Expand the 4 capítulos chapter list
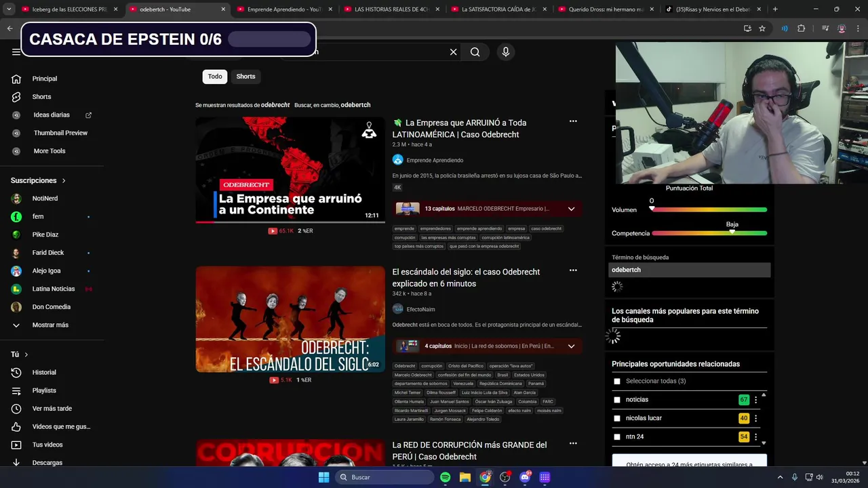Viewport: 868px width, 488px height. click(x=571, y=346)
